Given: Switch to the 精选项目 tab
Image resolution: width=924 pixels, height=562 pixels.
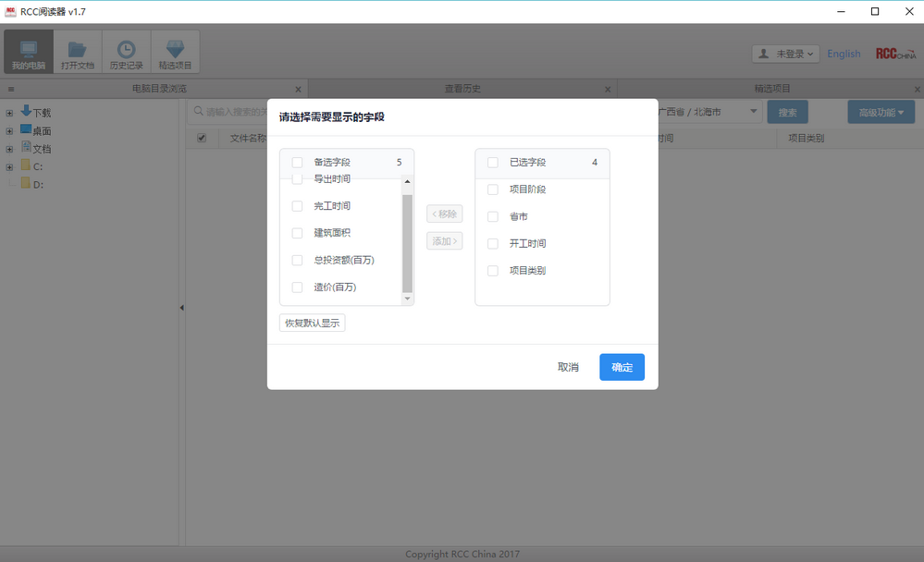Looking at the screenshot, I should pyautogui.click(x=772, y=89).
